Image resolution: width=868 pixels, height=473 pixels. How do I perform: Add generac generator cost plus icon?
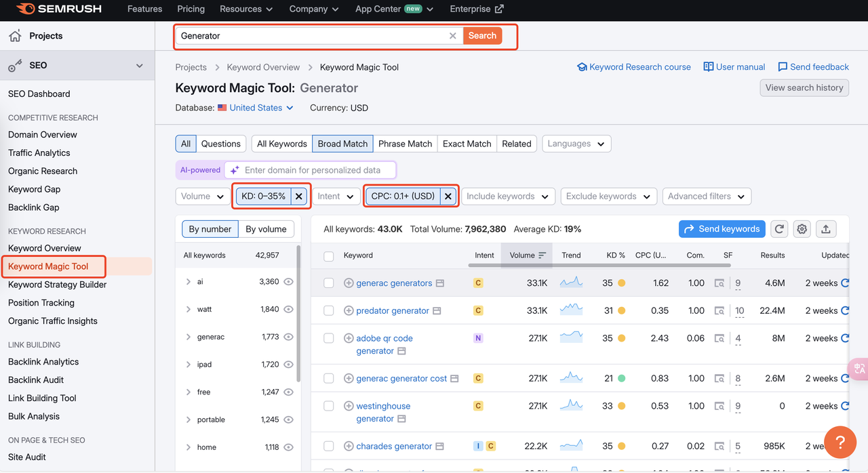coord(349,379)
